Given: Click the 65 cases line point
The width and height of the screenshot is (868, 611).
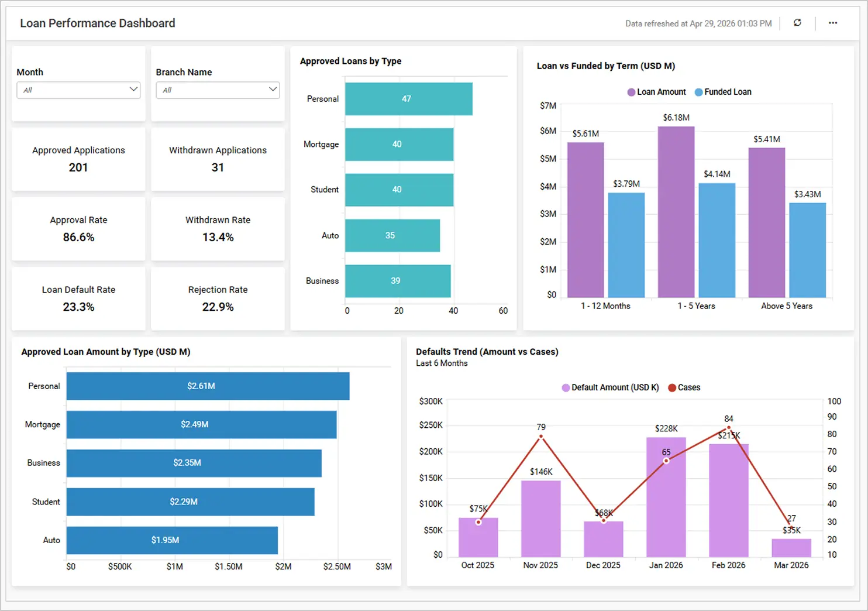Looking at the screenshot, I should click(x=666, y=461).
